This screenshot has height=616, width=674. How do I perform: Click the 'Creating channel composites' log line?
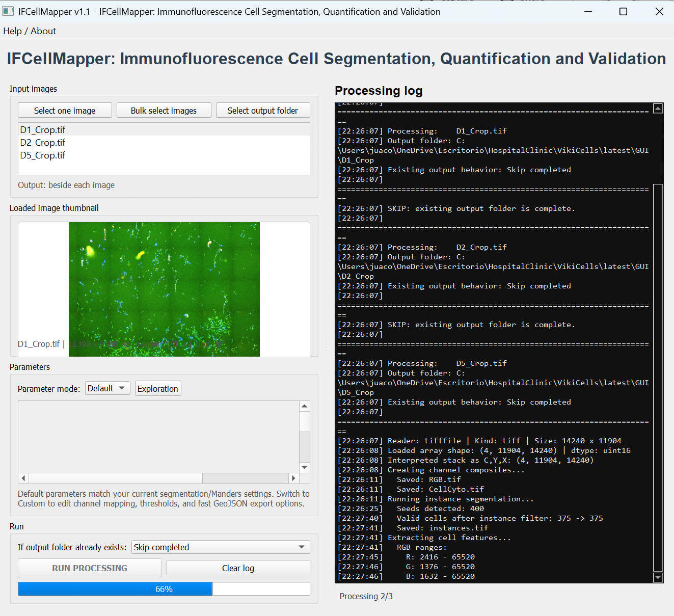[431, 470]
